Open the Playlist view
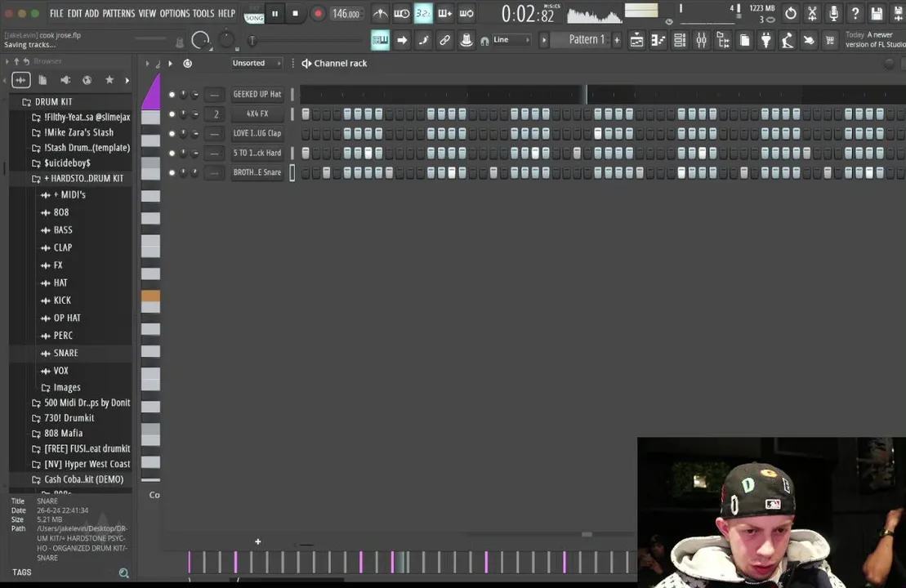906x588 pixels. [636, 40]
